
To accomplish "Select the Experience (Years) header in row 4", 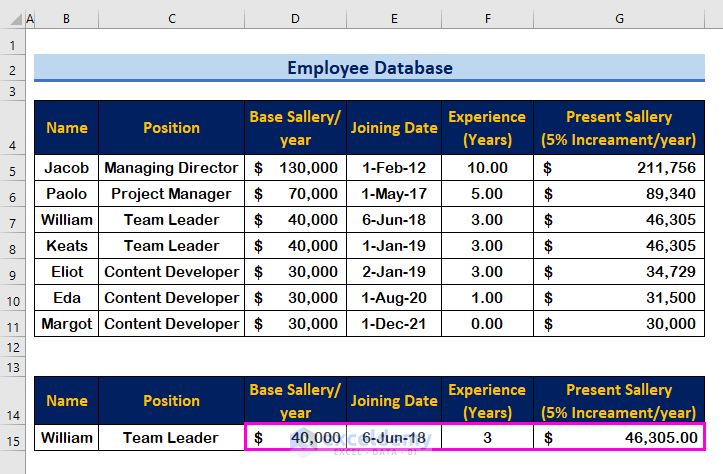I will 487,128.
